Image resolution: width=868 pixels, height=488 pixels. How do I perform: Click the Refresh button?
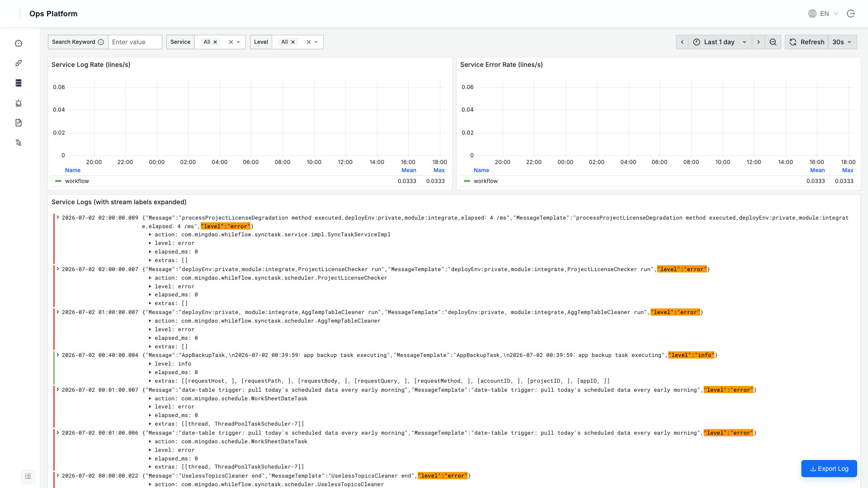pos(807,42)
